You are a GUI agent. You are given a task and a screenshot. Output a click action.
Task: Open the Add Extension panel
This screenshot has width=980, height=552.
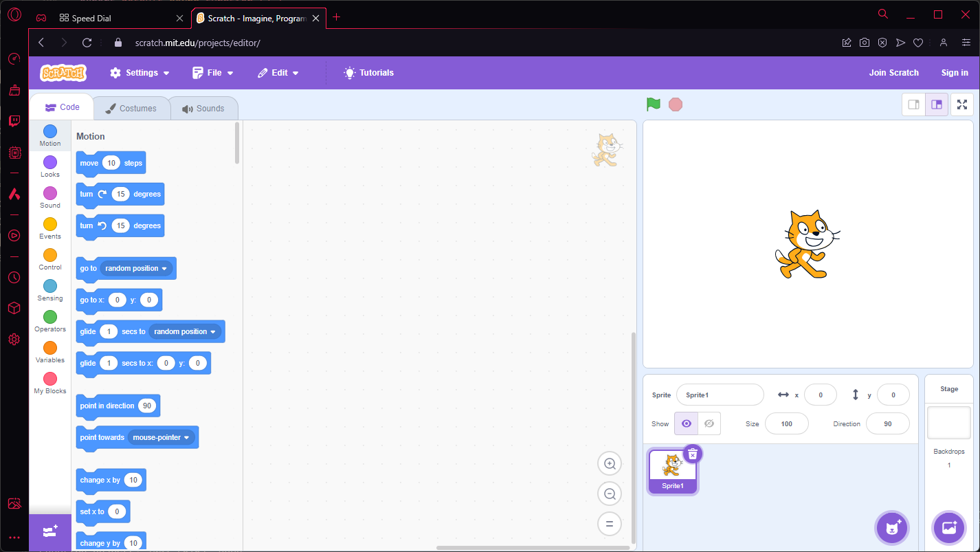(x=49, y=531)
